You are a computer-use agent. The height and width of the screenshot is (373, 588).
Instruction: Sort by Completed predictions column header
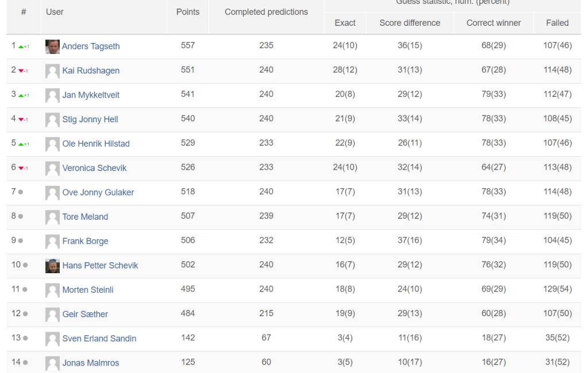click(x=266, y=12)
